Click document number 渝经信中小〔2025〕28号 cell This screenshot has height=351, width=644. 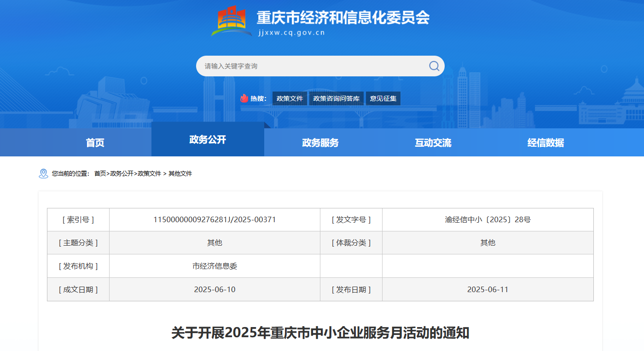pyautogui.click(x=487, y=219)
